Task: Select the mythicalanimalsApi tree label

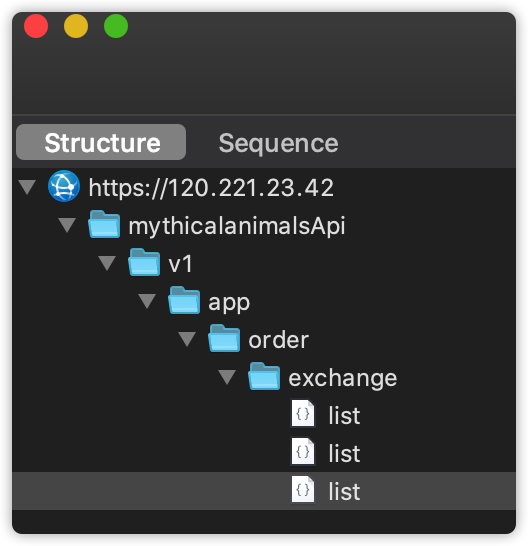Action: point(237,226)
